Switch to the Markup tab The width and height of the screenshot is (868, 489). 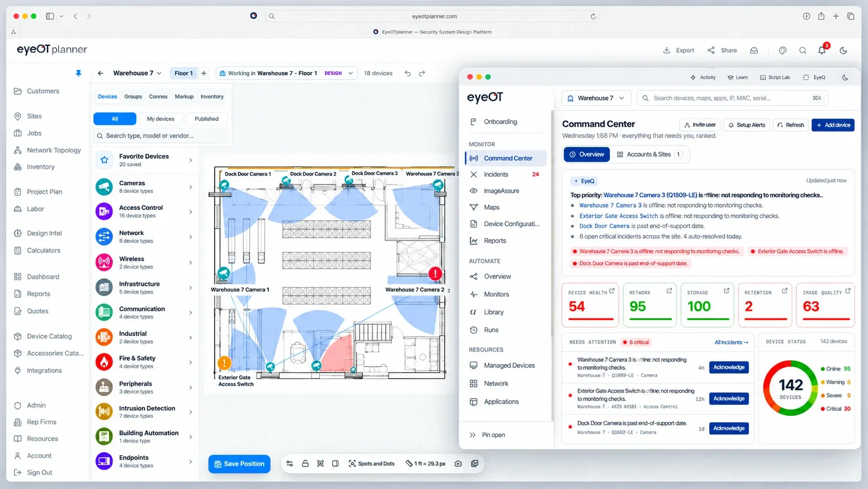coord(184,97)
